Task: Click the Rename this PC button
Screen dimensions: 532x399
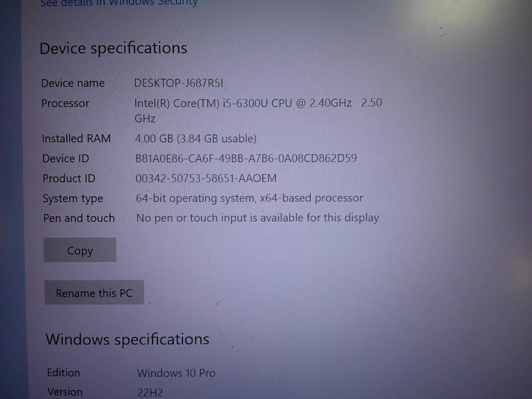Action: (94, 293)
